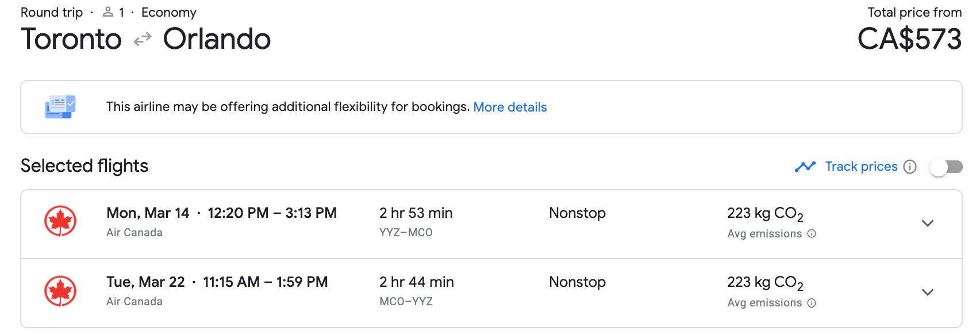Click Air Canada logo on Mar 22 flight
Screen dimensions: 980x334
point(60,291)
